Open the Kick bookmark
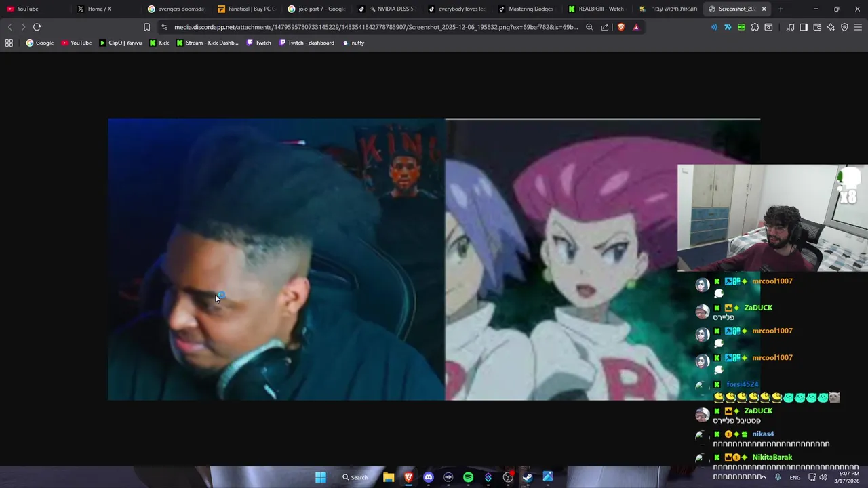 pyautogui.click(x=159, y=43)
